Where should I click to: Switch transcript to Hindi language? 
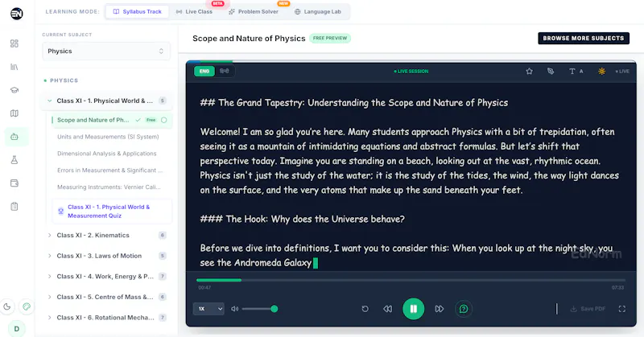(x=225, y=71)
